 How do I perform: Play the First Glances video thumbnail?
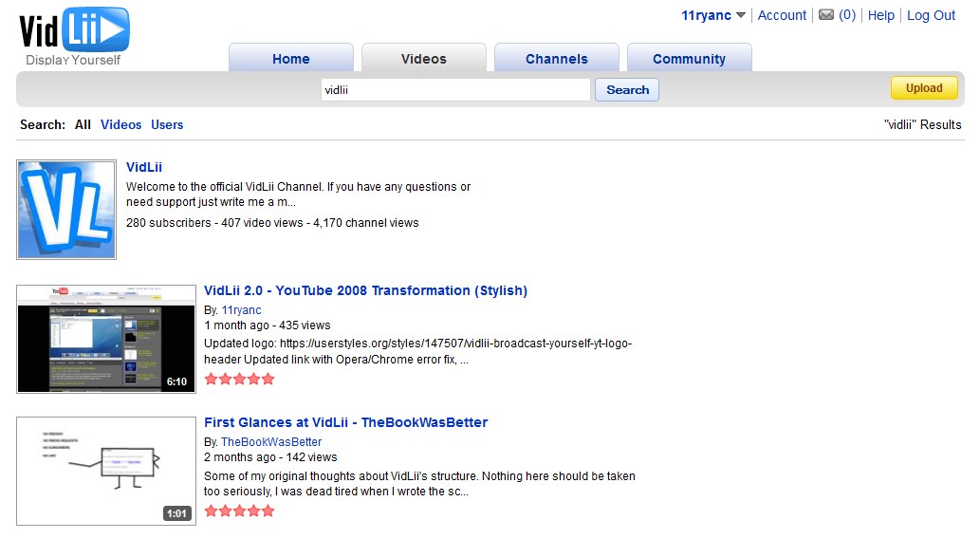coord(106,471)
